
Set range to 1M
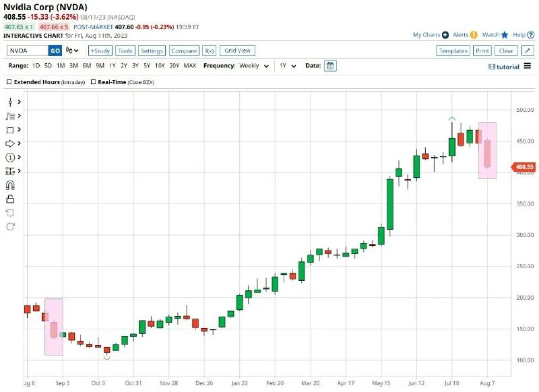[x=61, y=65]
